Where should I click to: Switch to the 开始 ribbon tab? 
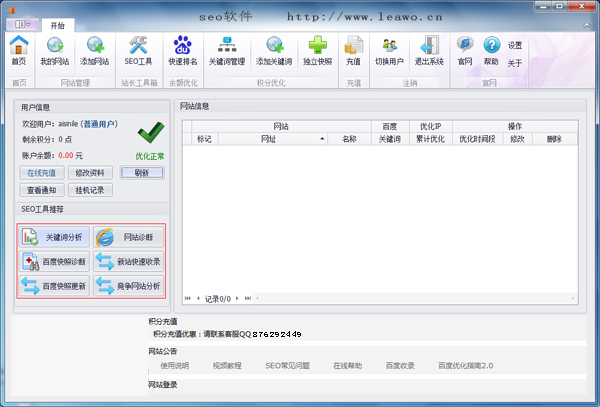pyautogui.click(x=58, y=26)
